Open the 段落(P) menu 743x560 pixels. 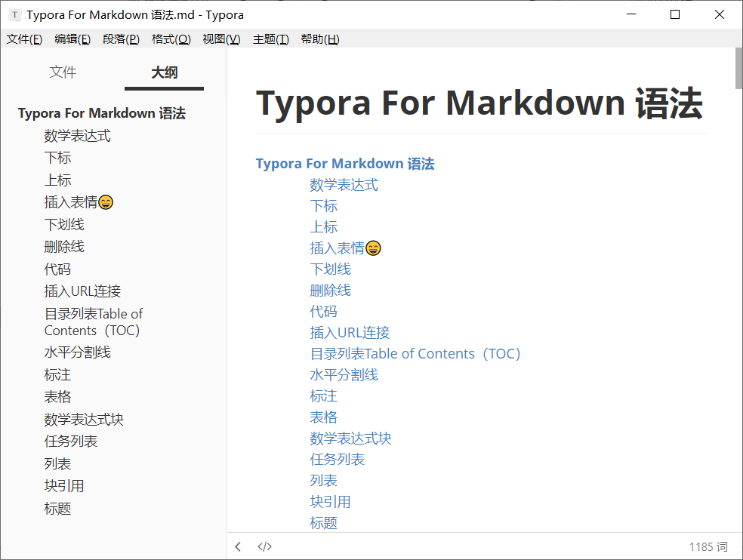coord(122,39)
